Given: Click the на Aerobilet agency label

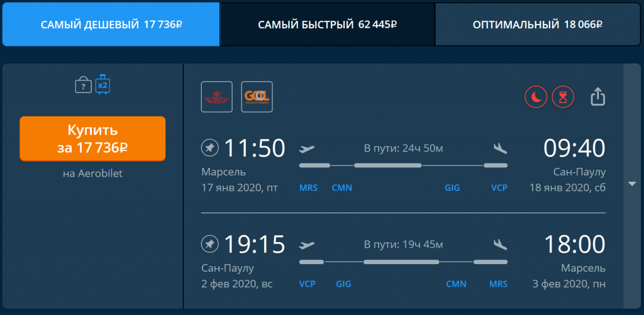Looking at the screenshot, I should [x=93, y=174].
